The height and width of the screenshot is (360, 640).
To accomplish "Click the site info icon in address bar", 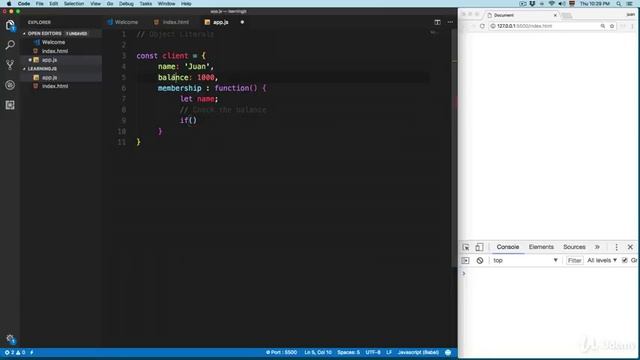I will (493, 26).
